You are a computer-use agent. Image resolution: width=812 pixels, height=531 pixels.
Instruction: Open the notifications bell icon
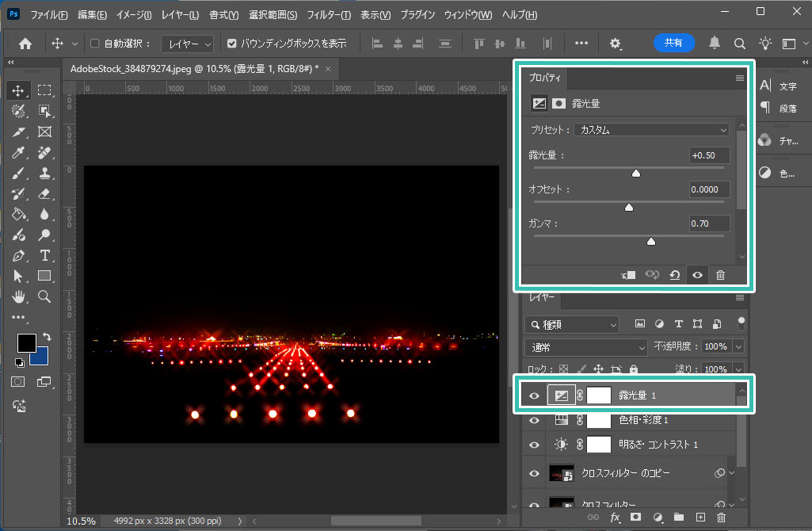pos(715,44)
